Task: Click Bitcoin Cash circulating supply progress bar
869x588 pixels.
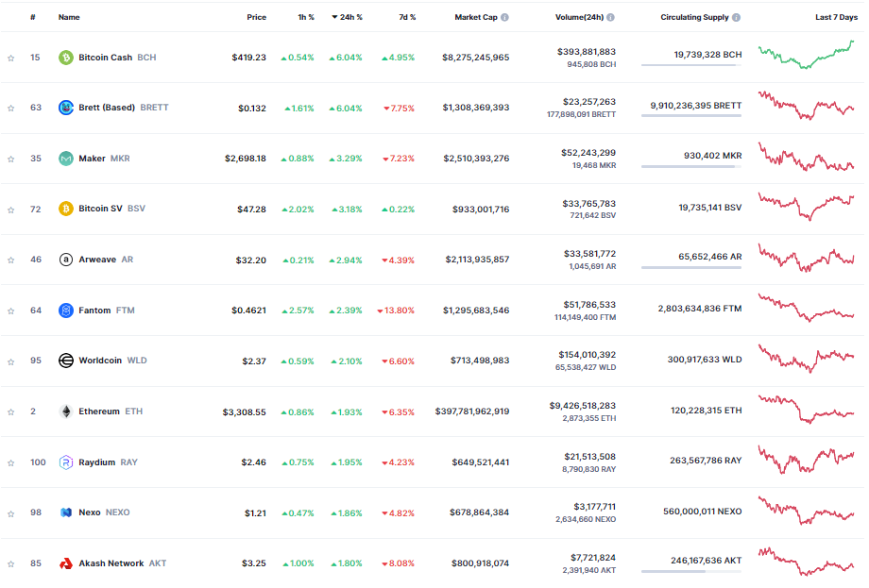Action: pyautogui.click(x=691, y=65)
